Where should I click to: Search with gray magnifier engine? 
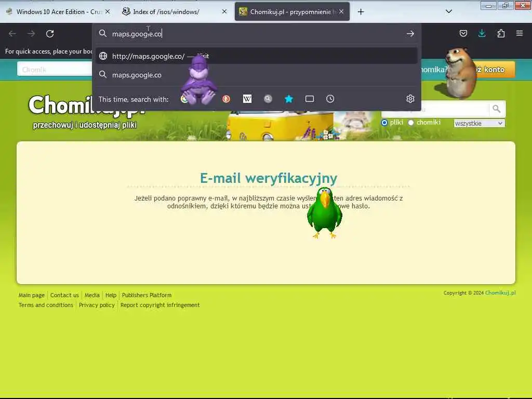[268, 99]
